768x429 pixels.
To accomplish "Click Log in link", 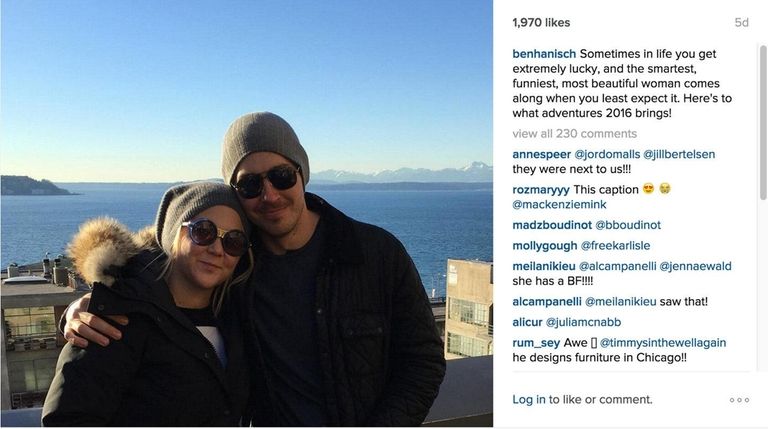I will click(528, 400).
